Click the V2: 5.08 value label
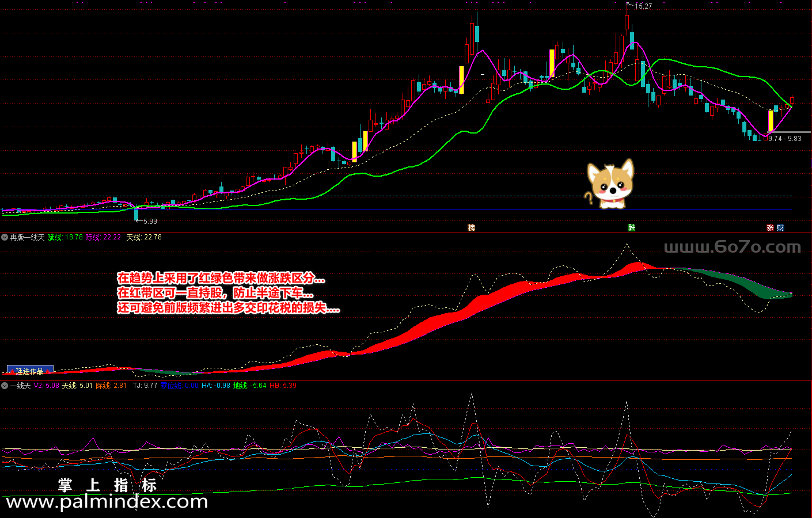812x518 pixels. [47, 386]
